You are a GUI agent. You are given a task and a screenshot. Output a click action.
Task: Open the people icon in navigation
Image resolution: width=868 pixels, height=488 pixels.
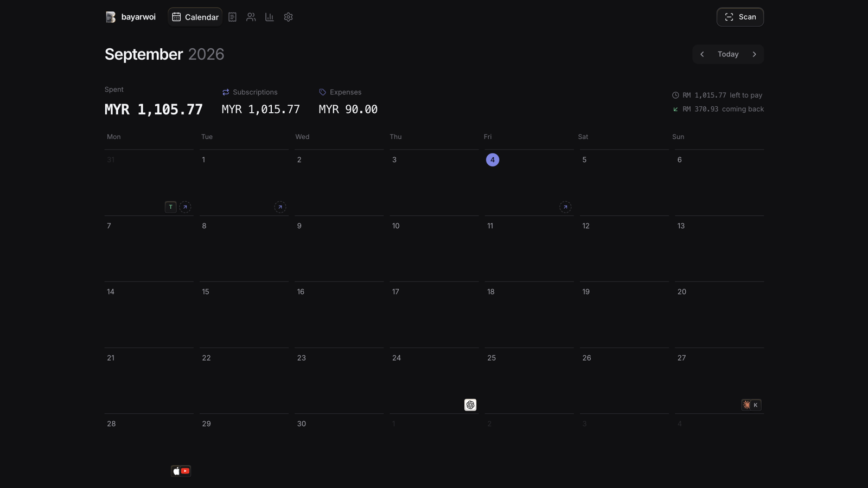[x=251, y=17]
